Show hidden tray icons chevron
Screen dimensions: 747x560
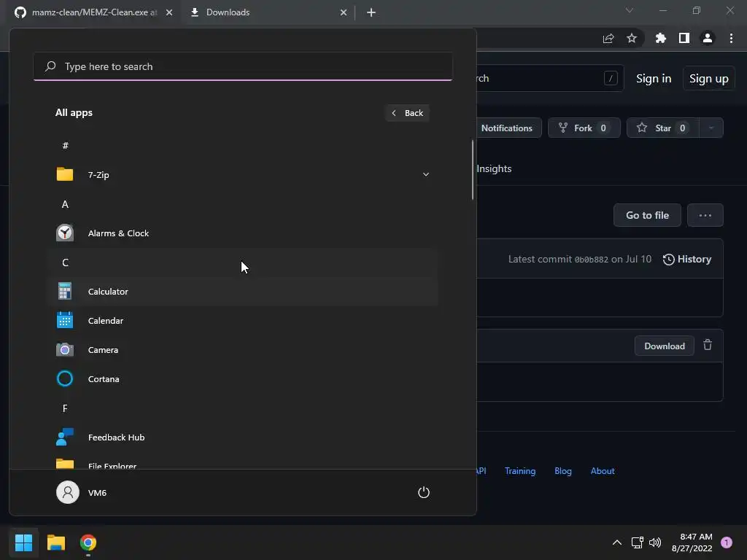(x=617, y=542)
